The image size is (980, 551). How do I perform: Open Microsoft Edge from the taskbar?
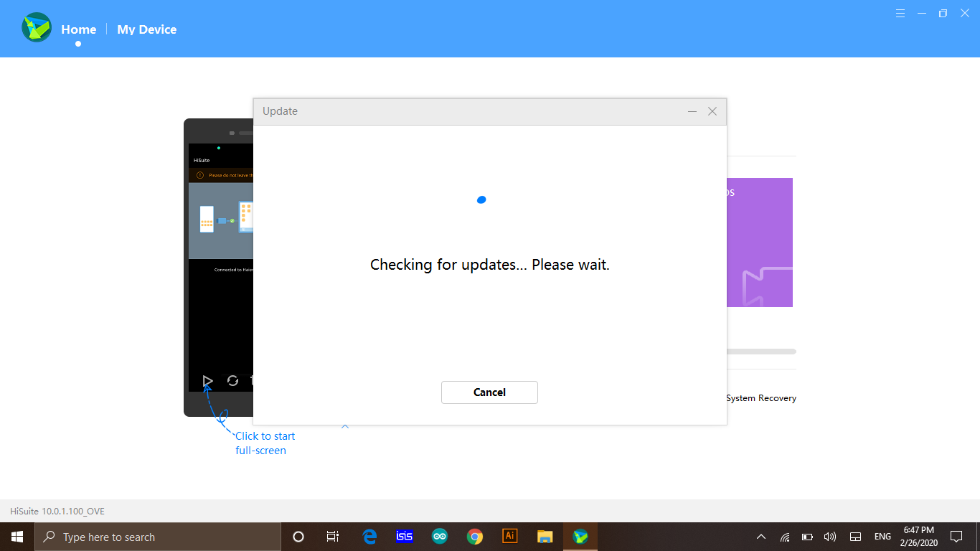pos(369,537)
